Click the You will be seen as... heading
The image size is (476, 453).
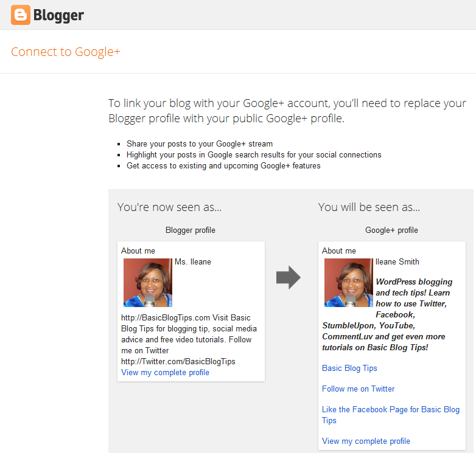click(369, 207)
